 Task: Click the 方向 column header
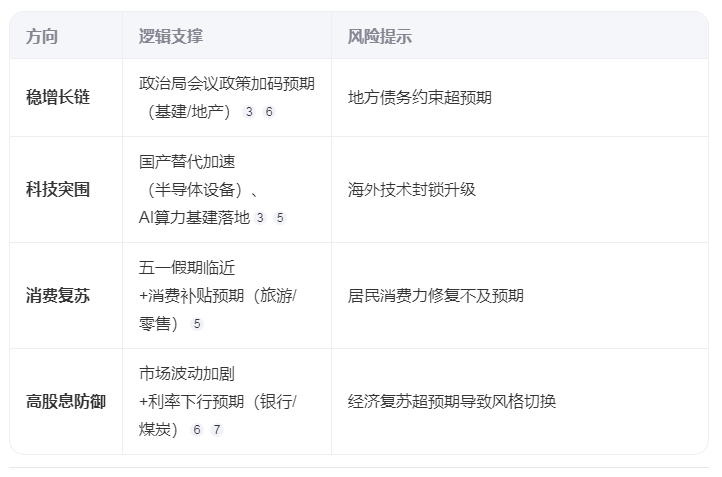(x=42, y=36)
